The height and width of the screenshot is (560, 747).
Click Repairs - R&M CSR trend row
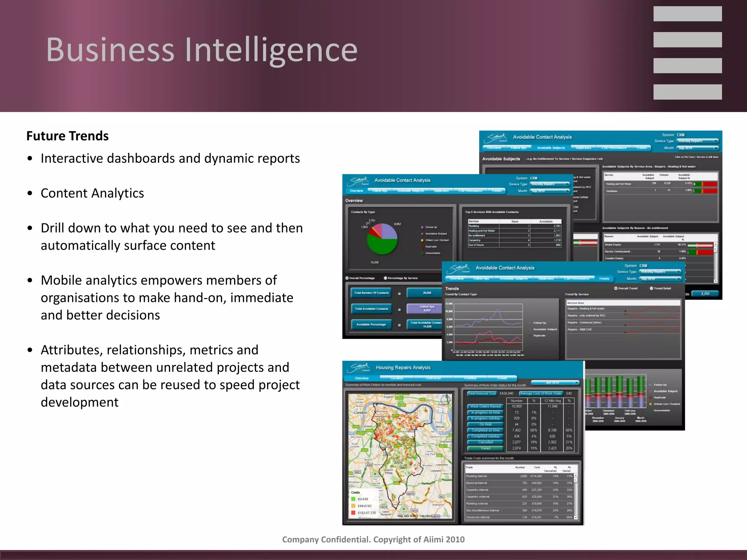pos(623,330)
